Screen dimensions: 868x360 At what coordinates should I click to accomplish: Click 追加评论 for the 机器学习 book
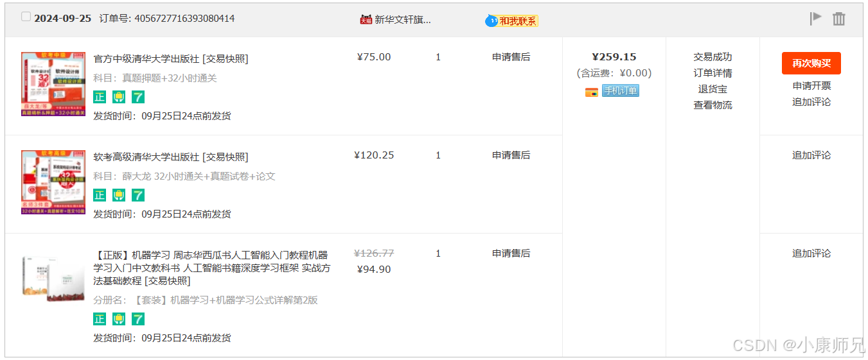[x=811, y=253]
